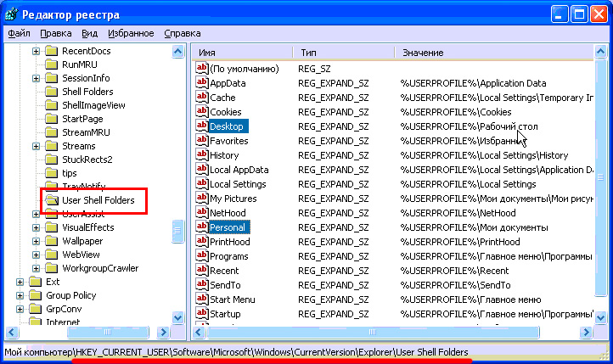
Task: Click the Wallpaper key folder icon
Action: [x=51, y=241]
